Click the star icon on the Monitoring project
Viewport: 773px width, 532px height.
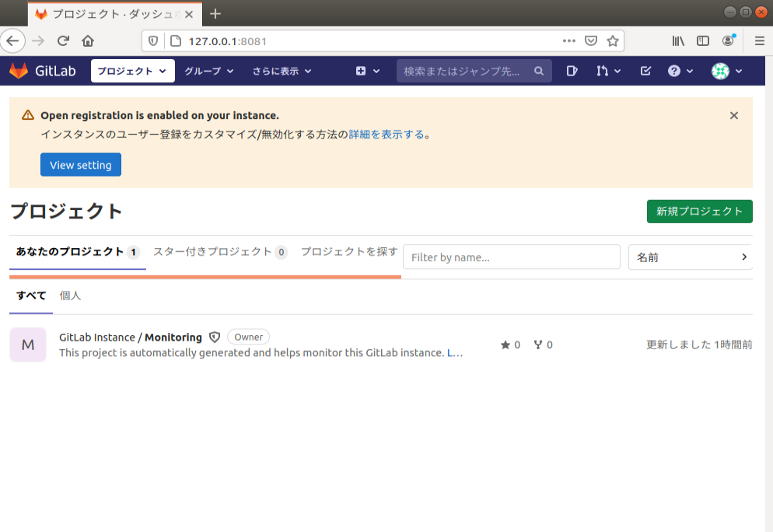coord(507,345)
